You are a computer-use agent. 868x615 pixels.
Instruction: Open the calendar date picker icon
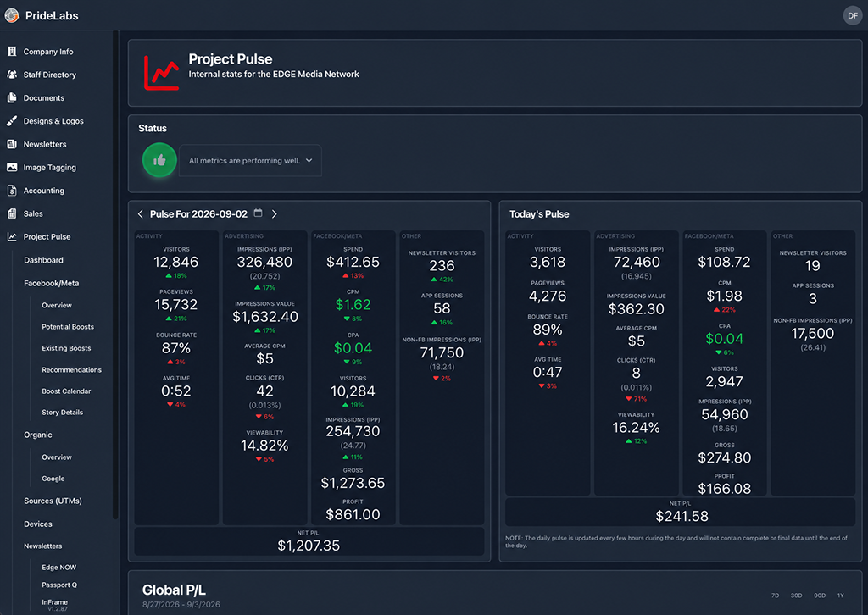click(258, 213)
